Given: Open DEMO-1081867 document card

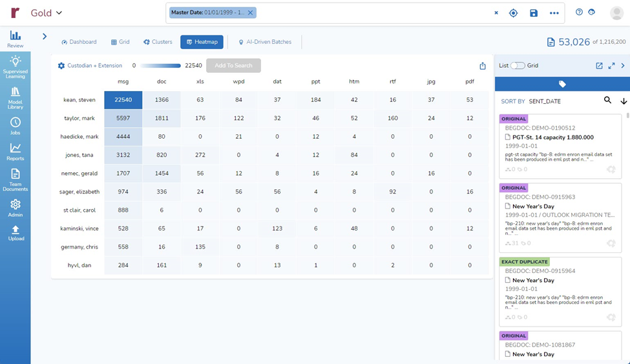Looking at the screenshot, I should click(x=560, y=346).
